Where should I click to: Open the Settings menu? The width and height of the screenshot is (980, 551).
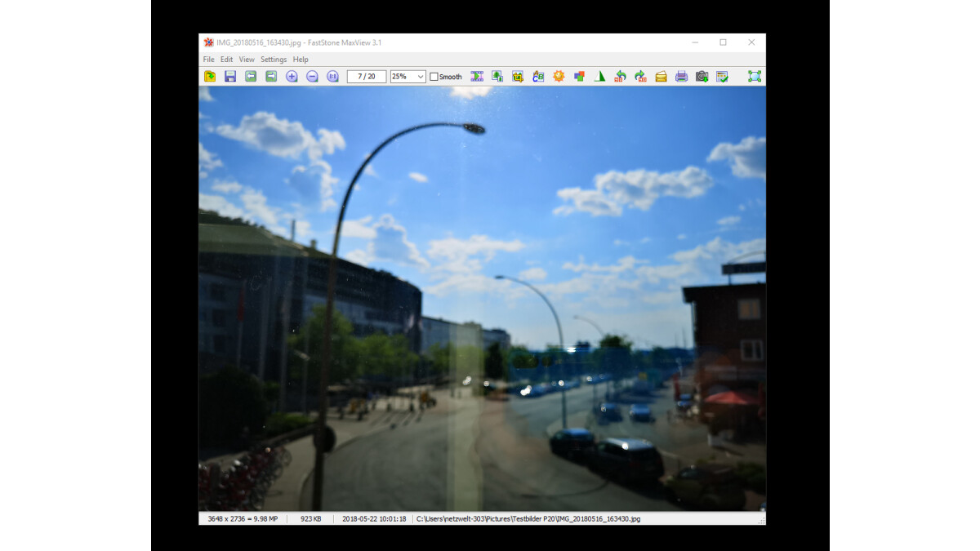[273, 59]
